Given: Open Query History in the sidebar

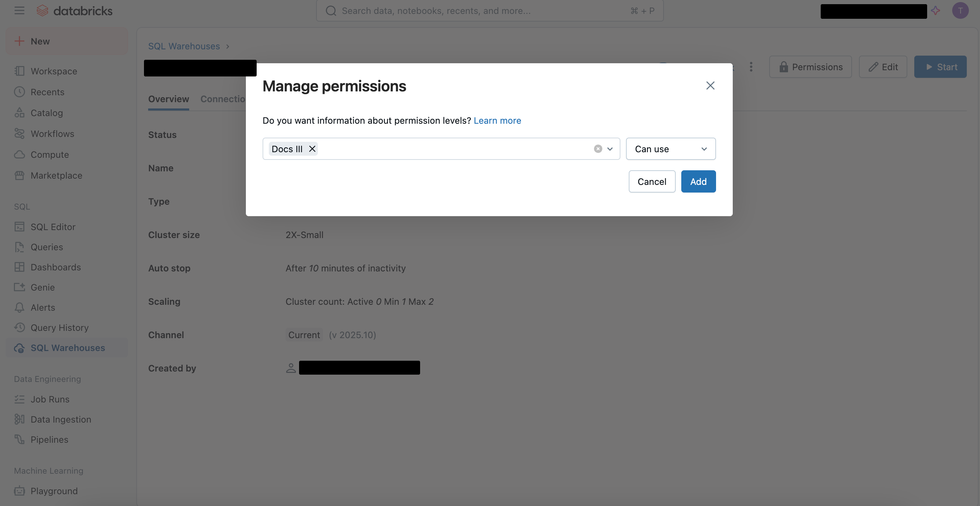Looking at the screenshot, I should 66,328.
